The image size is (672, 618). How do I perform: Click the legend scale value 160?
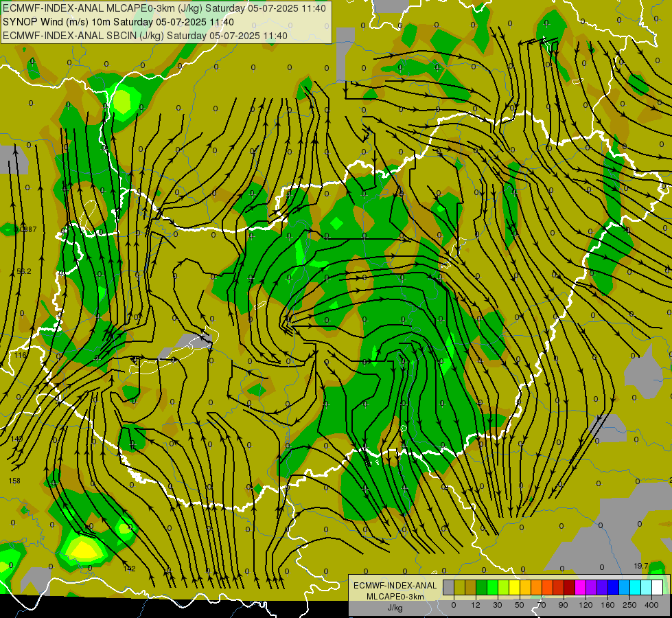point(607,605)
